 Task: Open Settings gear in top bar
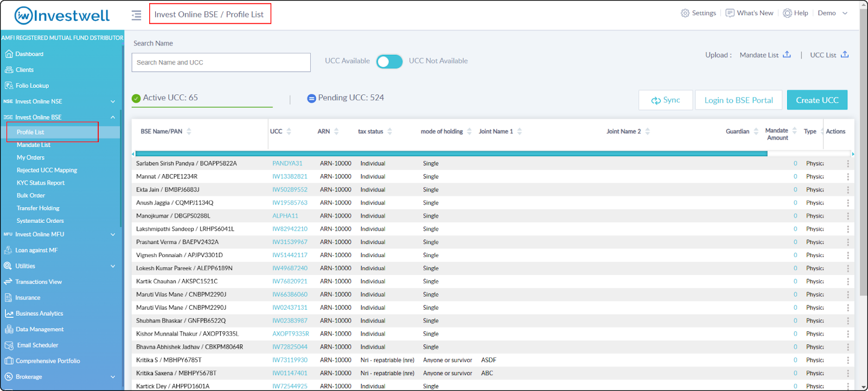pyautogui.click(x=685, y=13)
